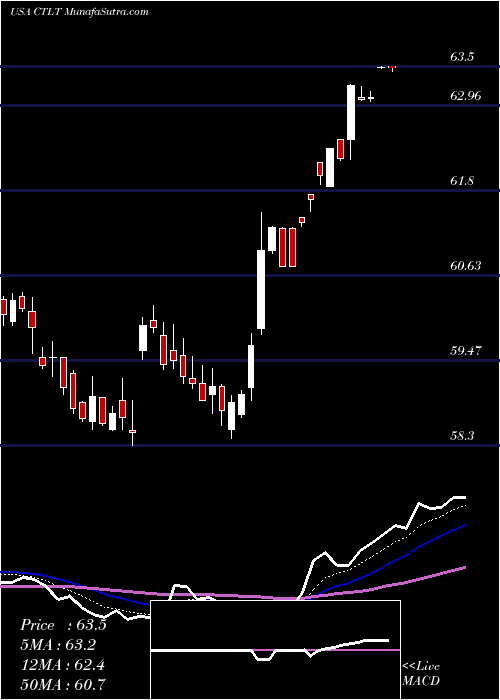The height and width of the screenshot is (700, 500).
Task: Click the <<Live MACD label
Action: pyautogui.click(x=421, y=673)
